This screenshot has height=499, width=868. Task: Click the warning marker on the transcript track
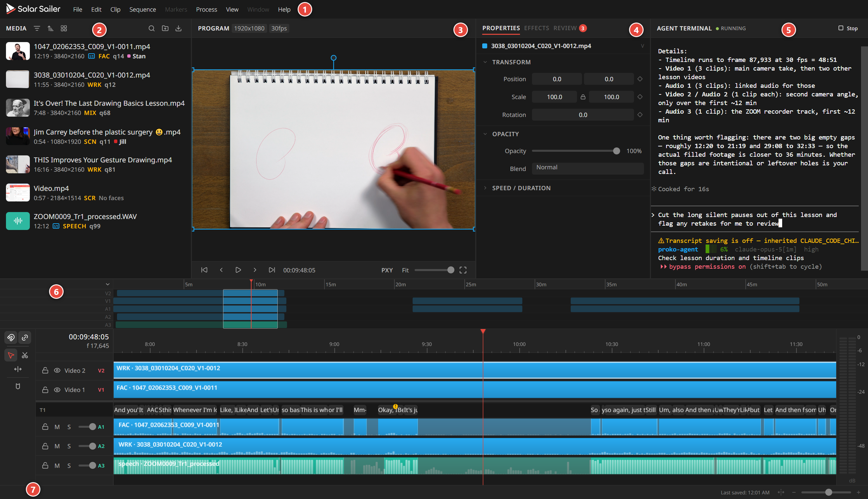click(x=396, y=407)
